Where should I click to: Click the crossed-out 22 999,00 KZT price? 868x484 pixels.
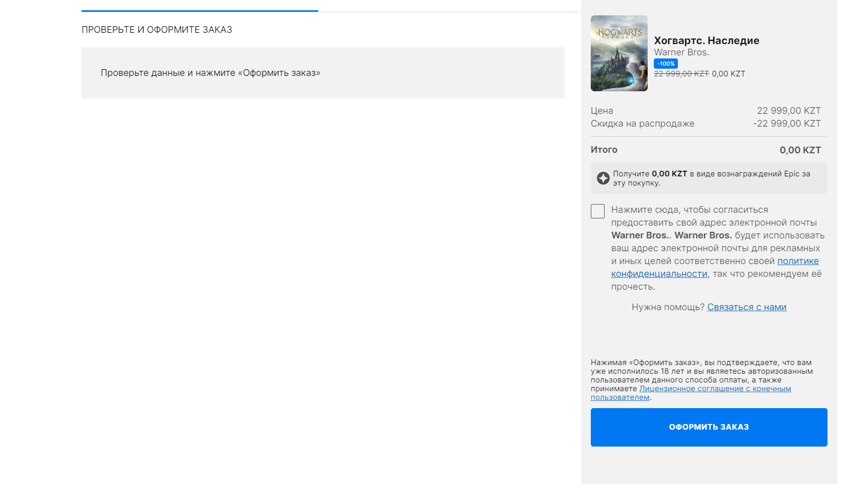click(x=681, y=74)
